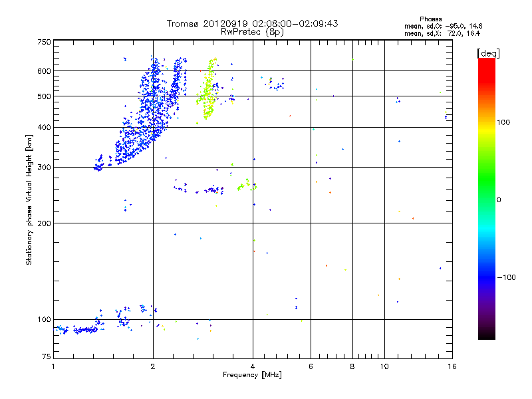Click the x-axis tick label "1"

tap(53, 366)
